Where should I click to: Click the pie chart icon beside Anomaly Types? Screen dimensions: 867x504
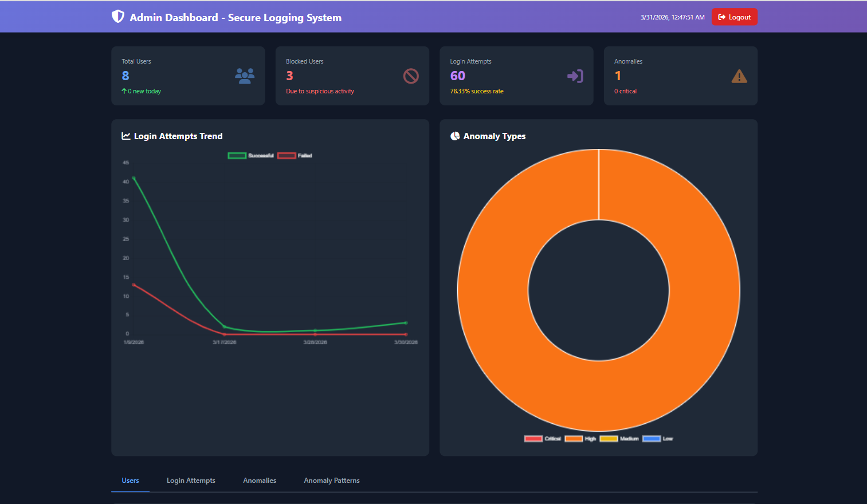(455, 136)
